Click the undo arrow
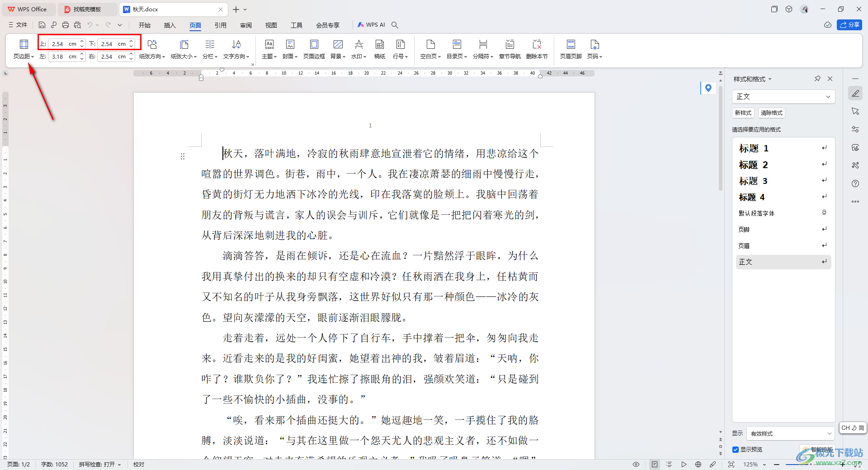The width and height of the screenshot is (868, 470). [90, 25]
